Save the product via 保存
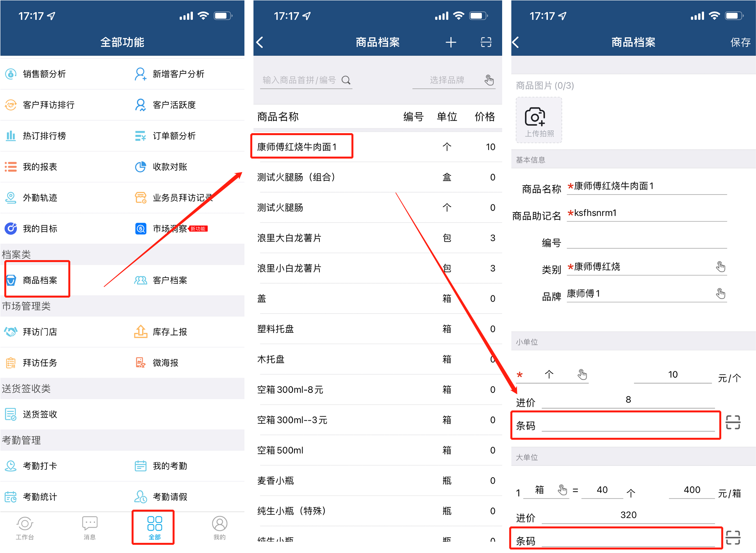756x553 pixels. (740, 42)
